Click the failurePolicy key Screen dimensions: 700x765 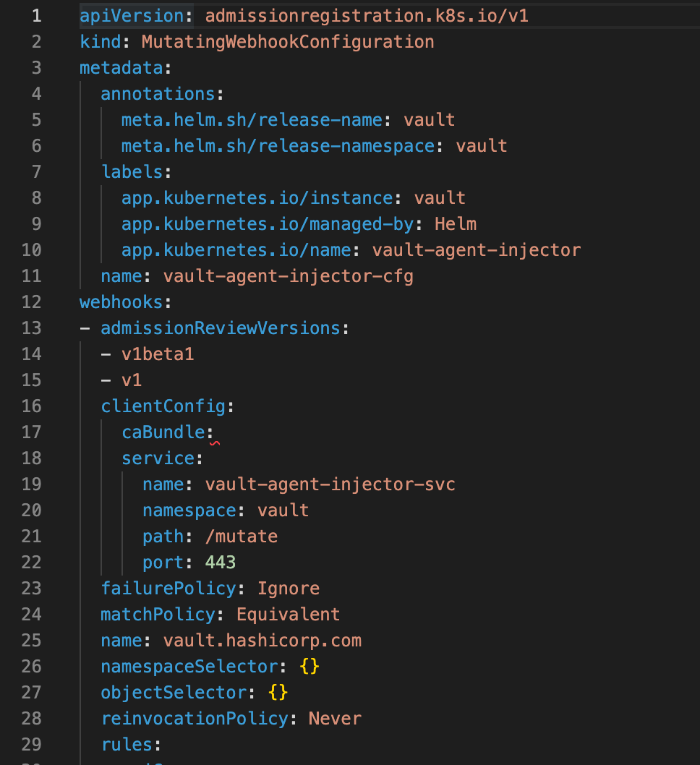168,589
